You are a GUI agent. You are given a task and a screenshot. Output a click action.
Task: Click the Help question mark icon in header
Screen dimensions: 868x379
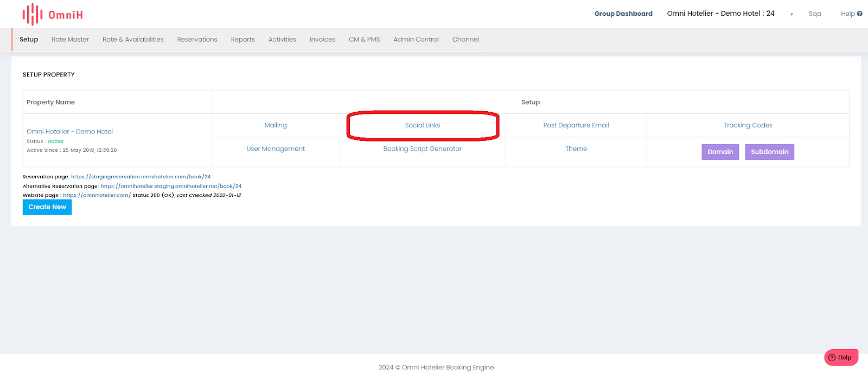(859, 14)
